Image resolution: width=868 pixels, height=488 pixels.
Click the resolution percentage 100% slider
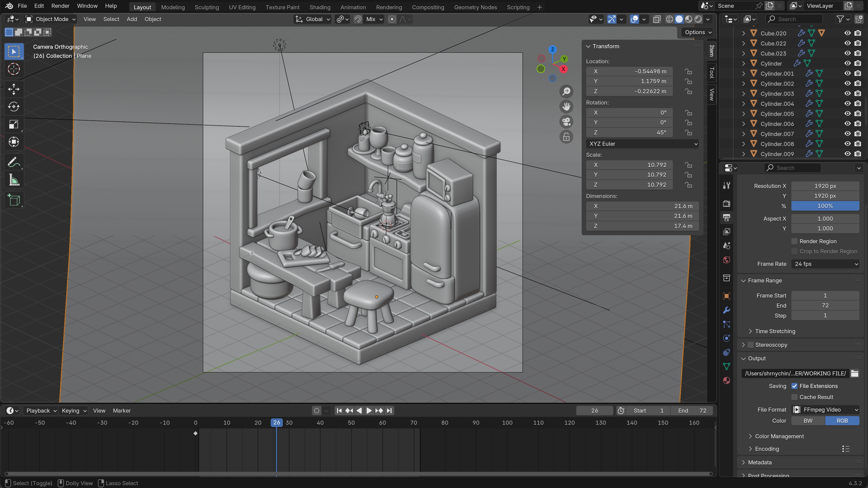[825, 206]
